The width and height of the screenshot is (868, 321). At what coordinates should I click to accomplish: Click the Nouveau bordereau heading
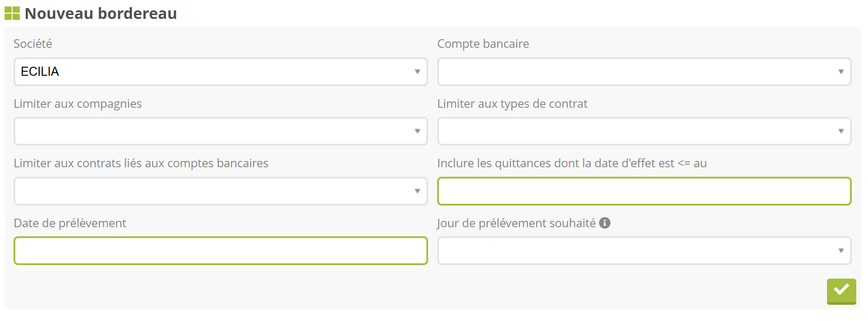pos(101,14)
